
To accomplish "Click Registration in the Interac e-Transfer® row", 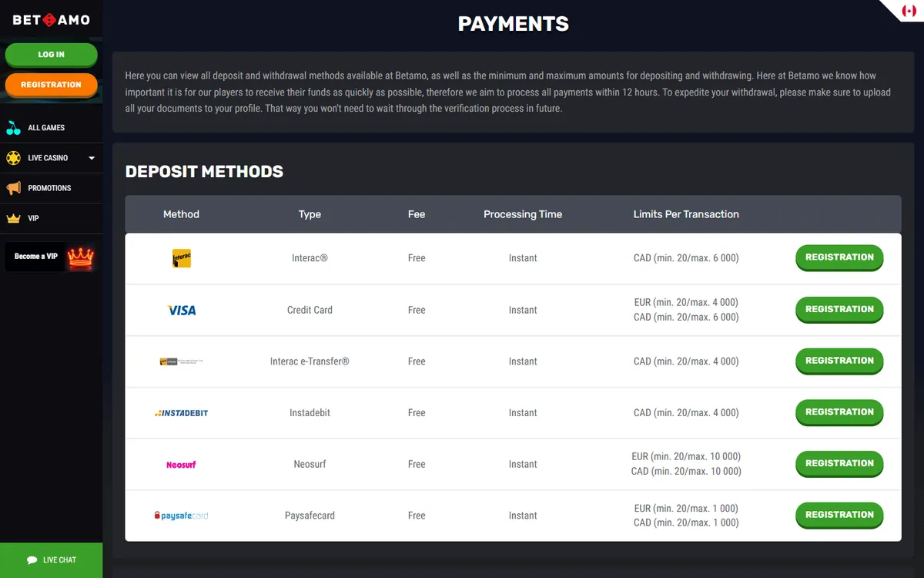I will tap(839, 361).
